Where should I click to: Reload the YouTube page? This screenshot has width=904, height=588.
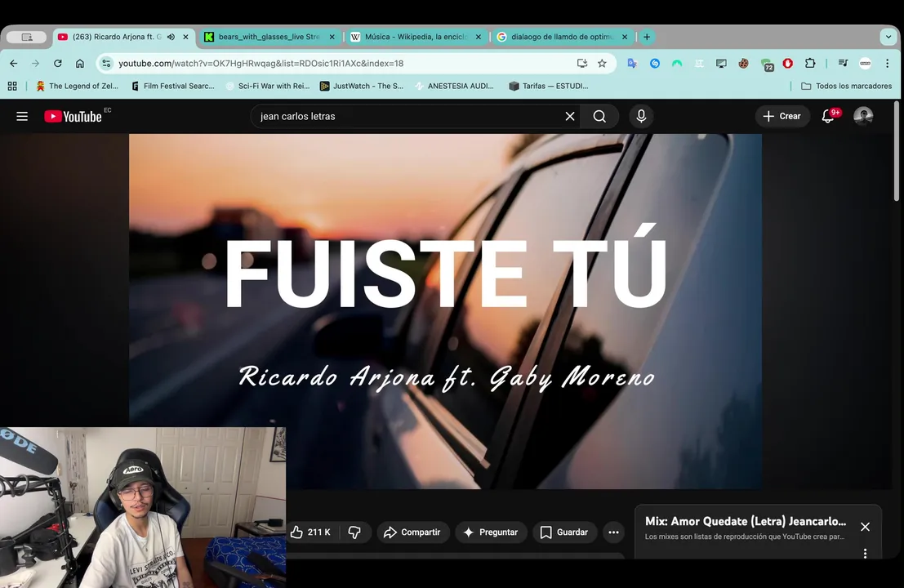coord(58,64)
